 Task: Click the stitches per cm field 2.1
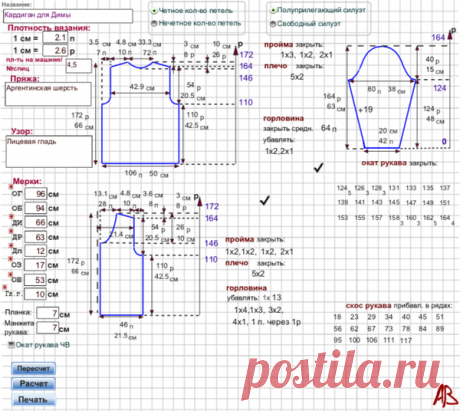(55, 38)
